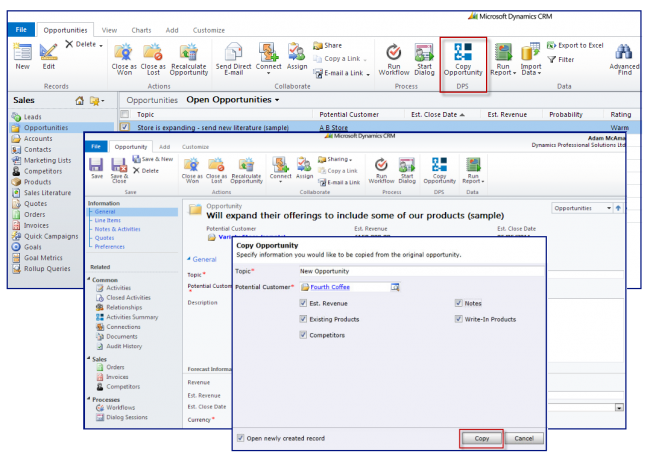Click Start Dialog in Opportunity form ribbon
This screenshot has height=459, width=650.
pos(407,170)
